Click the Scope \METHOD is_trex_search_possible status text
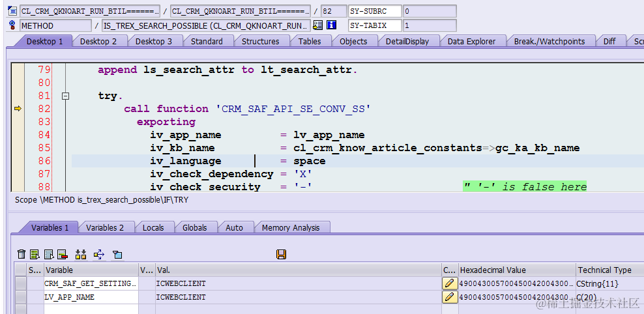The image size is (644, 314). point(102,200)
